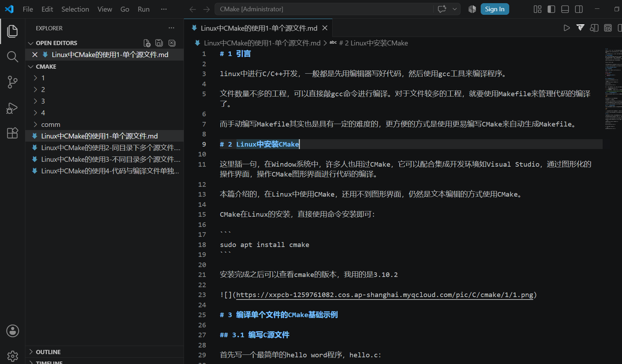Click breadcrumb '# 2 Linux中安装CMake'

coord(374,43)
